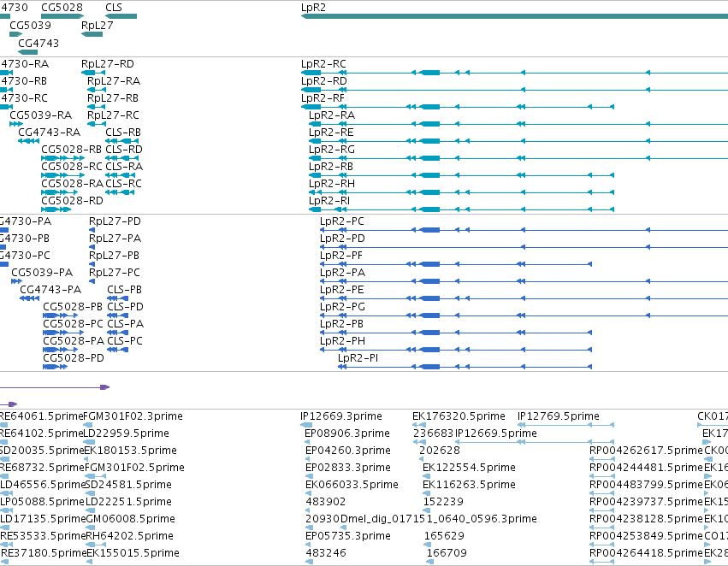The width and height of the screenshot is (728, 566).
Task: Click protein LpR2-PA label
Action: (x=342, y=273)
